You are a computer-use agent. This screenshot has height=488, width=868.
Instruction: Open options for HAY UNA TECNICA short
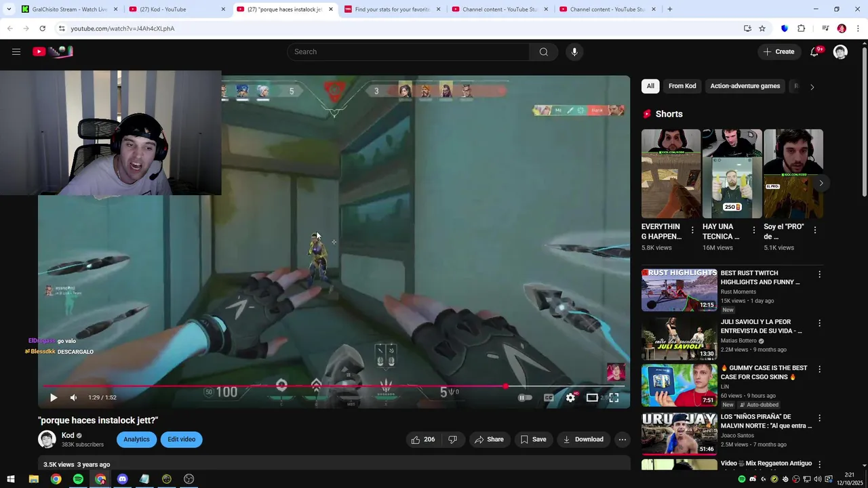[x=753, y=230]
